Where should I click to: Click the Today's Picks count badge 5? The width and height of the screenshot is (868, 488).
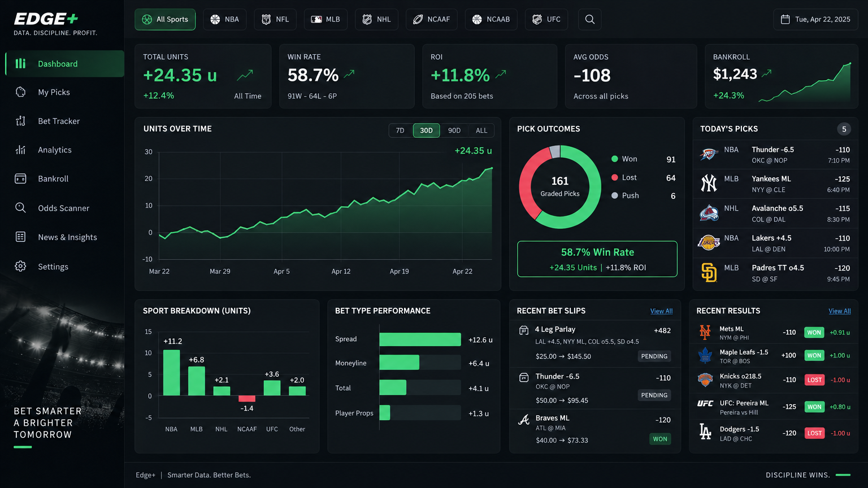click(x=844, y=129)
